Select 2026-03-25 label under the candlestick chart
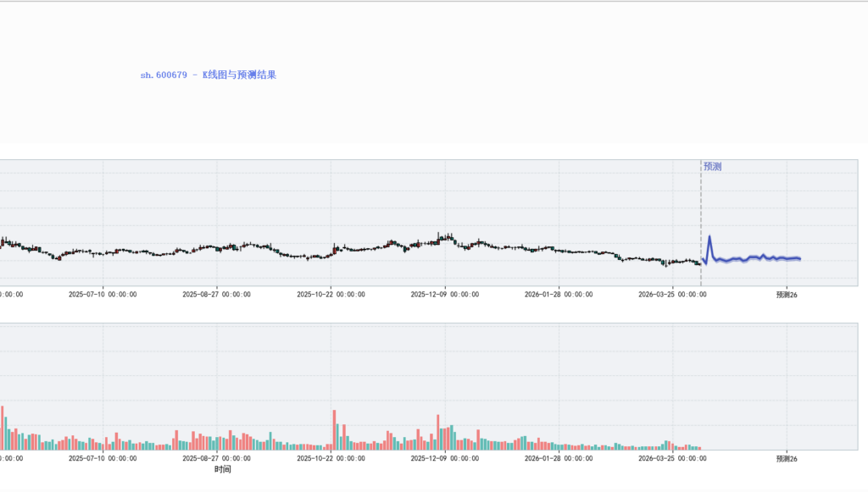This screenshot has height=492, width=868. [x=672, y=295]
